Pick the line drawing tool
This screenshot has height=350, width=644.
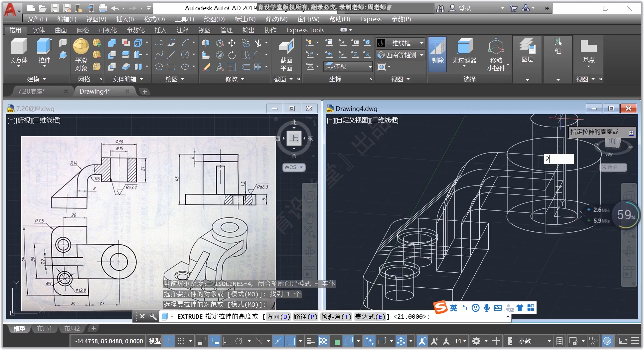coord(172,55)
